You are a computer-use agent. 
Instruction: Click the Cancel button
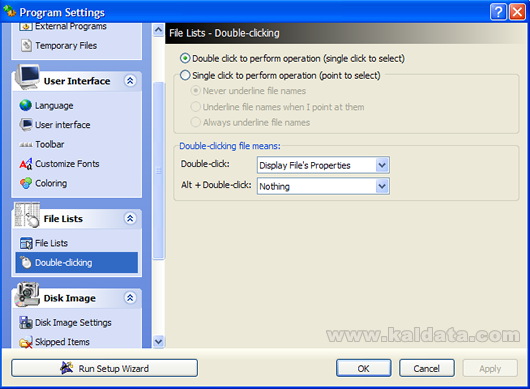pyautogui.click(x=427, y=368)
